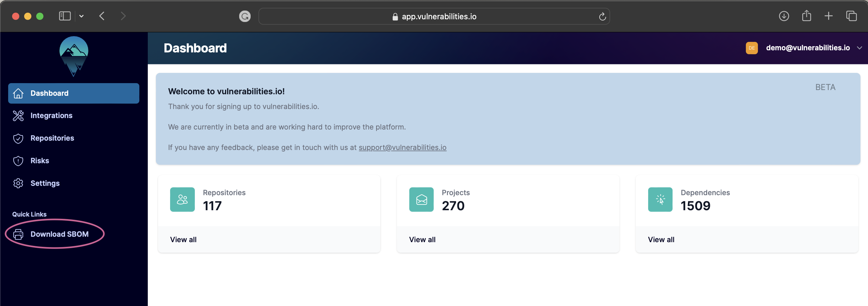Click the address bar lock icon
Viewport: 868px width, 306px height.
point(395,17)
